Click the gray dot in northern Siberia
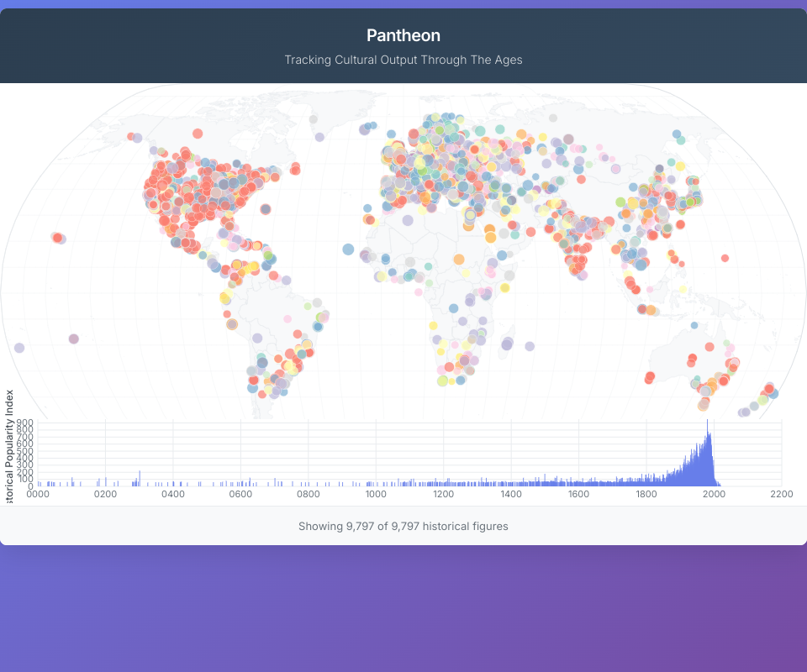The width and height of the screenshot is (807, 672). click(x=554, y=120)
